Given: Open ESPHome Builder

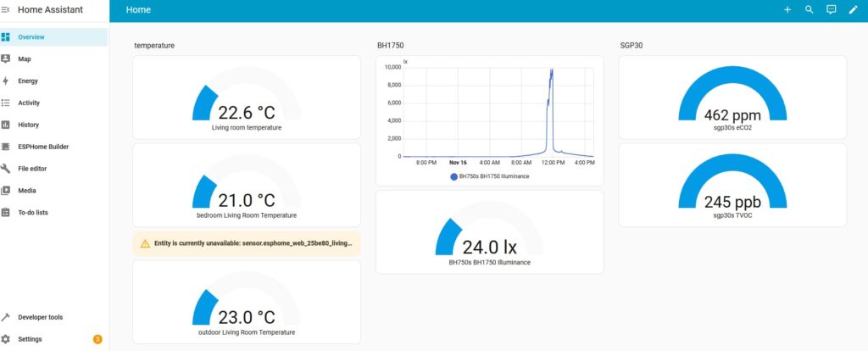Looking at the screenshot, I should 43,147.
